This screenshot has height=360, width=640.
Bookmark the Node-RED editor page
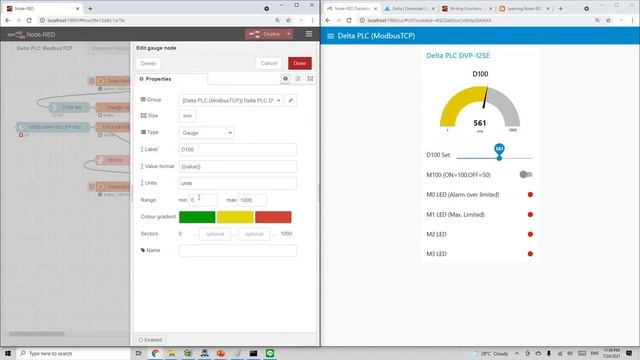[289, 20]
